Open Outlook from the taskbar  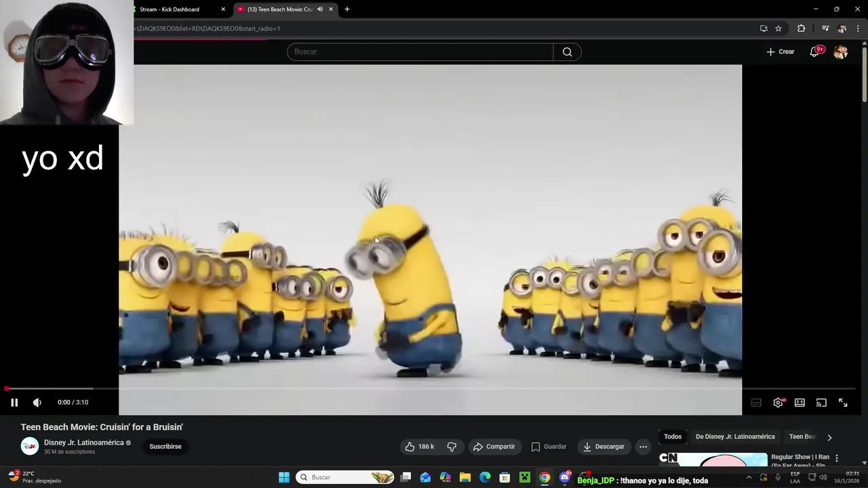click(425, 477)
